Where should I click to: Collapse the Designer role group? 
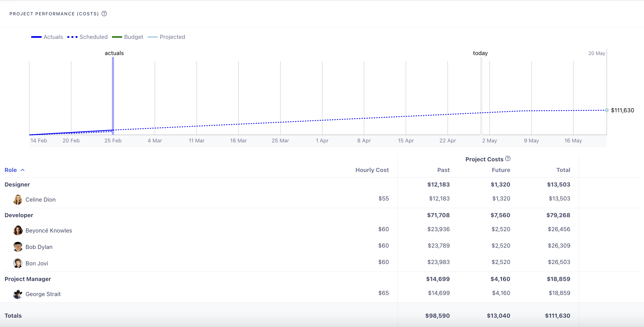click(x=17, y=184)
